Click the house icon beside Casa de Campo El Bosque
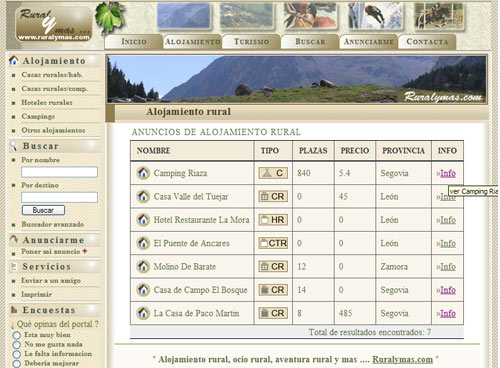 tap(143, 290)
